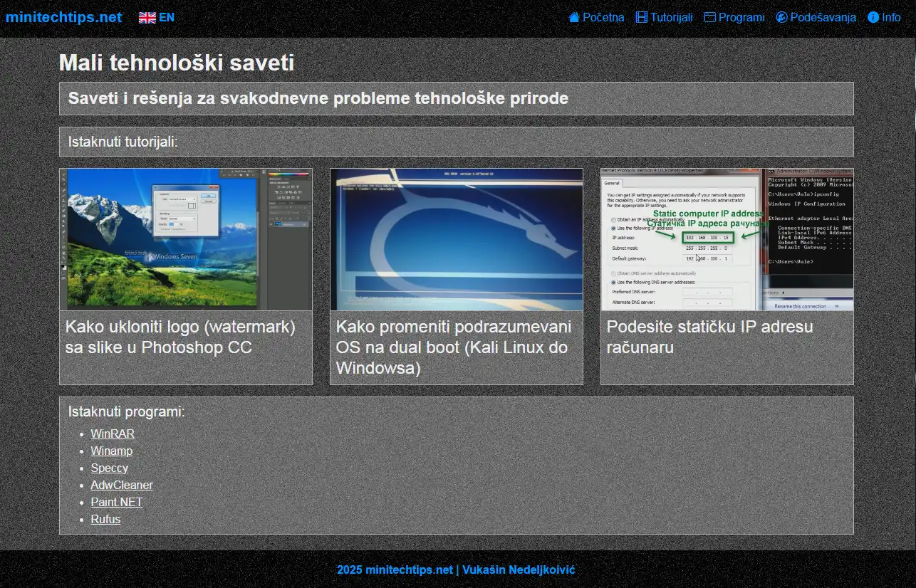Click the house icon beside Početna
This screenshot has height=588, width=916.
574,18
